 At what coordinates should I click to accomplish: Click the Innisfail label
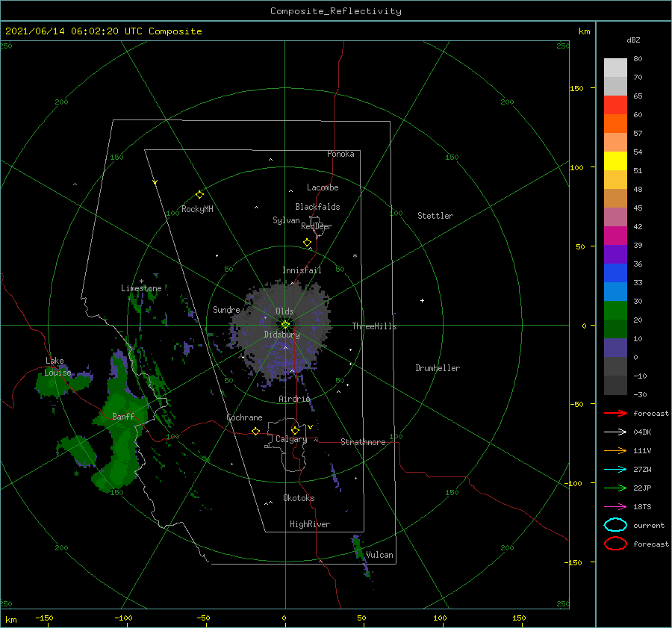click(x=302, y=270)
